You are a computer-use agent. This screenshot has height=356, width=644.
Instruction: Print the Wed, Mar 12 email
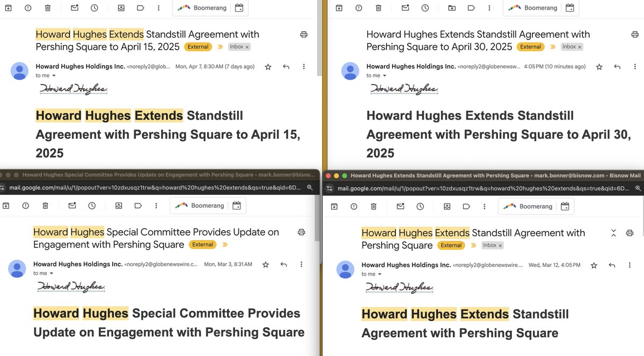tap(630, 233)
